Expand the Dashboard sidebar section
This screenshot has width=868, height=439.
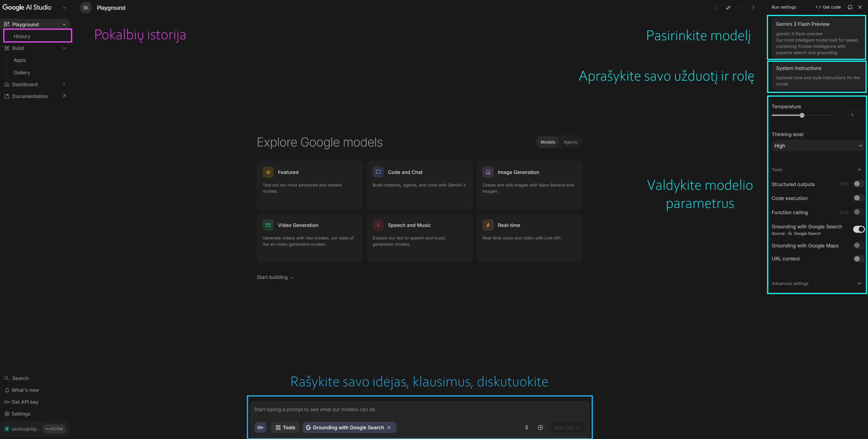(x=64, y=84)
